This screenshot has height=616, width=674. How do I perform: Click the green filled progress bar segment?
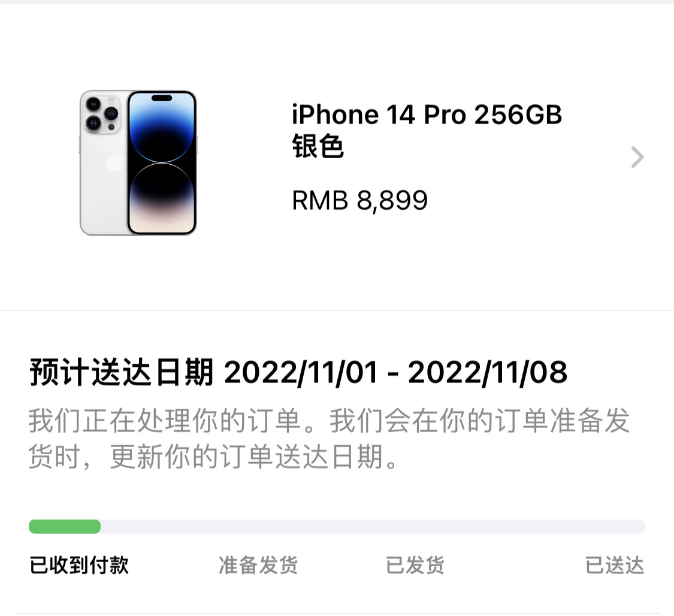tap(65, 526)
